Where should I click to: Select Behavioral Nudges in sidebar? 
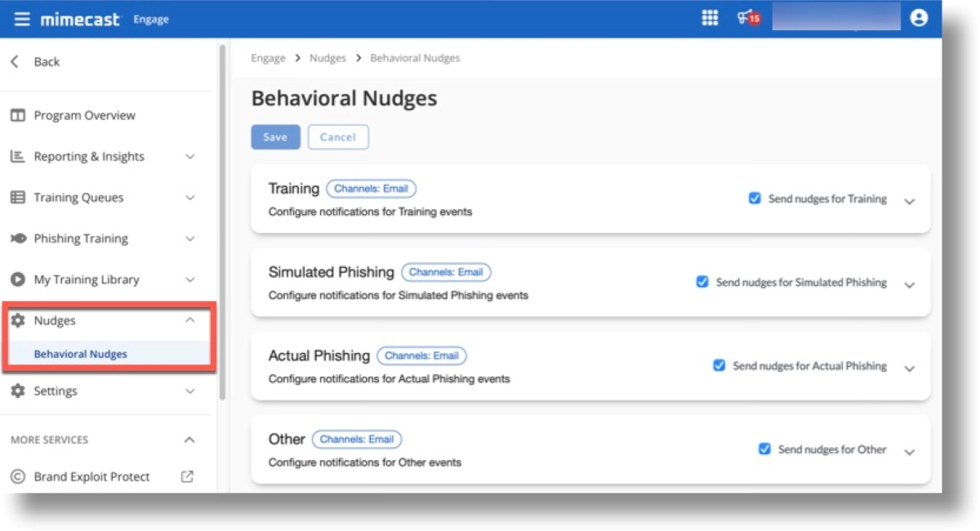pos(81,354)
